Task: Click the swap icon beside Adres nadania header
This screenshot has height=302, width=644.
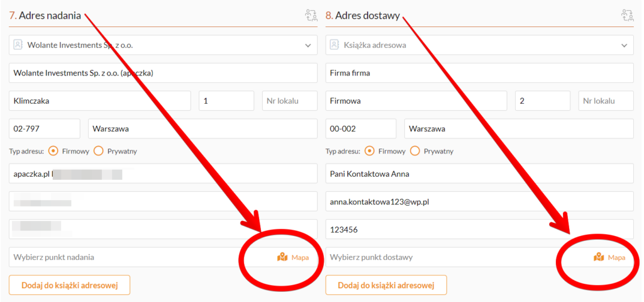Action: [x=311, y=16]
